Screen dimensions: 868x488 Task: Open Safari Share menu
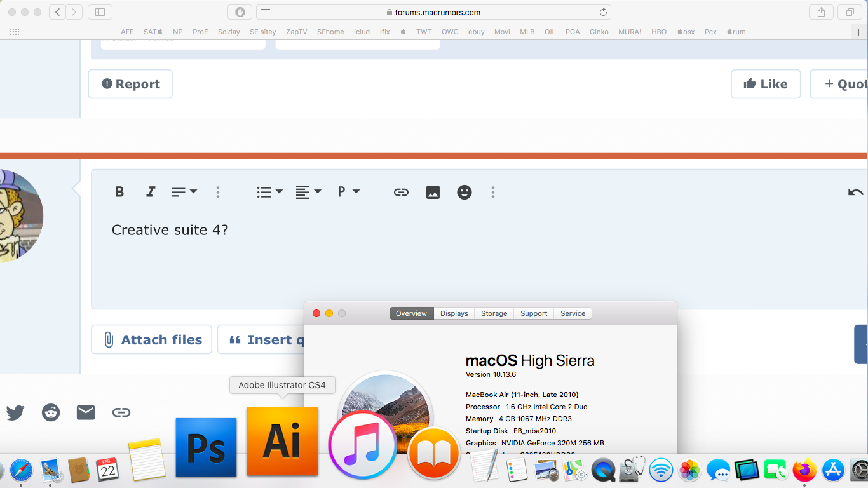(x=822, y=12)
